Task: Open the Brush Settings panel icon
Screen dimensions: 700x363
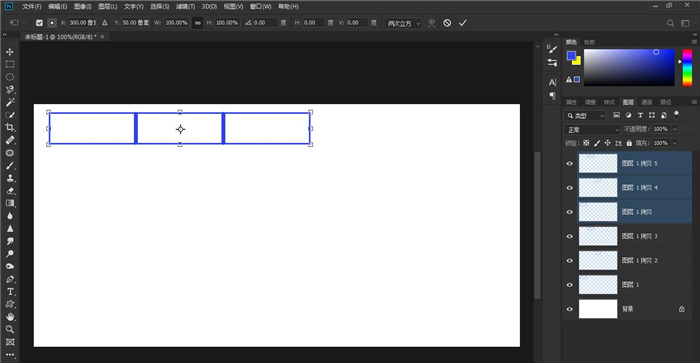Action: click(552, 50)
